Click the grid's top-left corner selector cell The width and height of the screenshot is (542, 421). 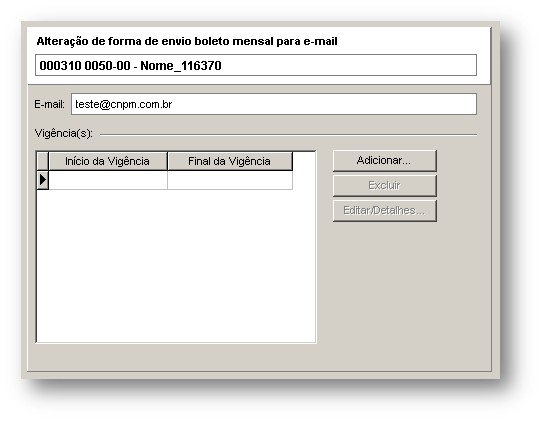pos(43,161)
